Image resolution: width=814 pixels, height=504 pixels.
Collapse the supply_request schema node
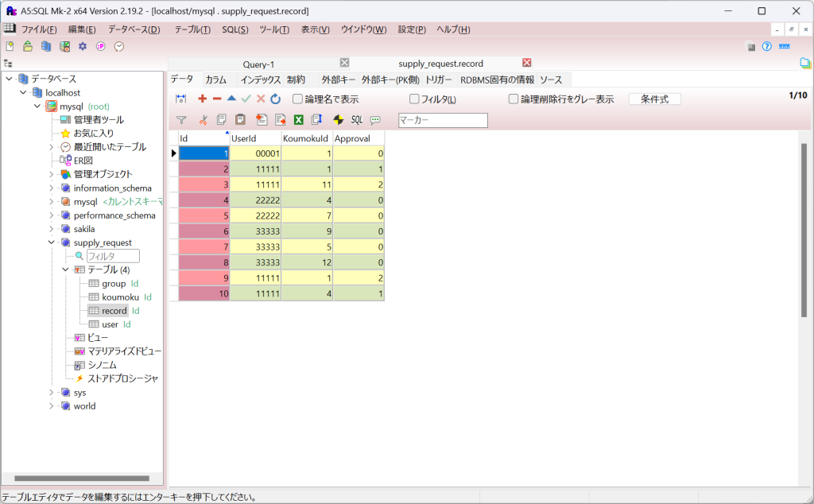52,242
